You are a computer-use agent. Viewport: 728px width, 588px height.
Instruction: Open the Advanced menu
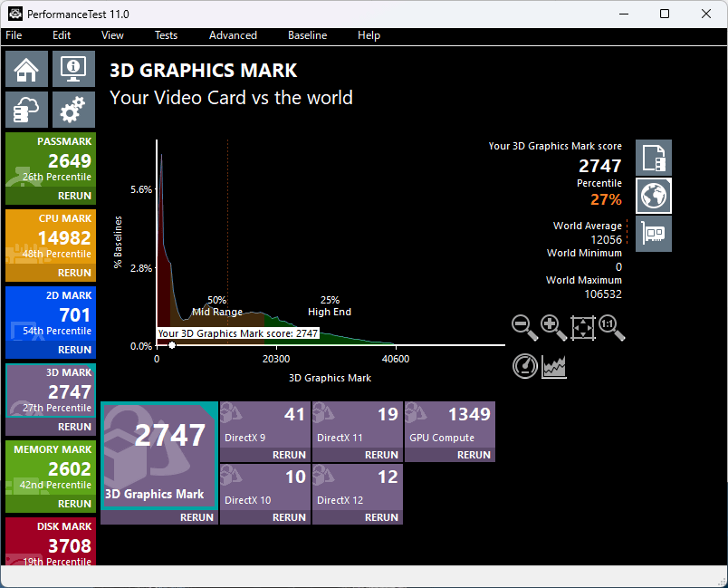coord(233,35)
